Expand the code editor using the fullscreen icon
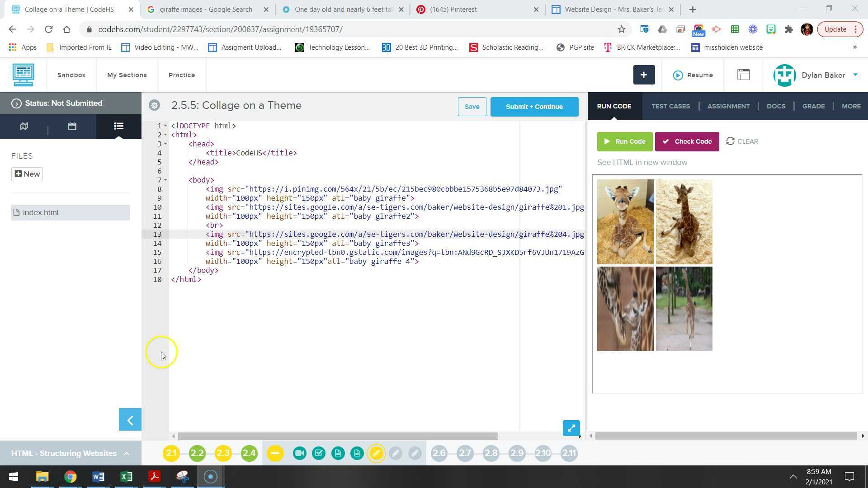Viewport: 868px width, 488px height. (571, 428)
